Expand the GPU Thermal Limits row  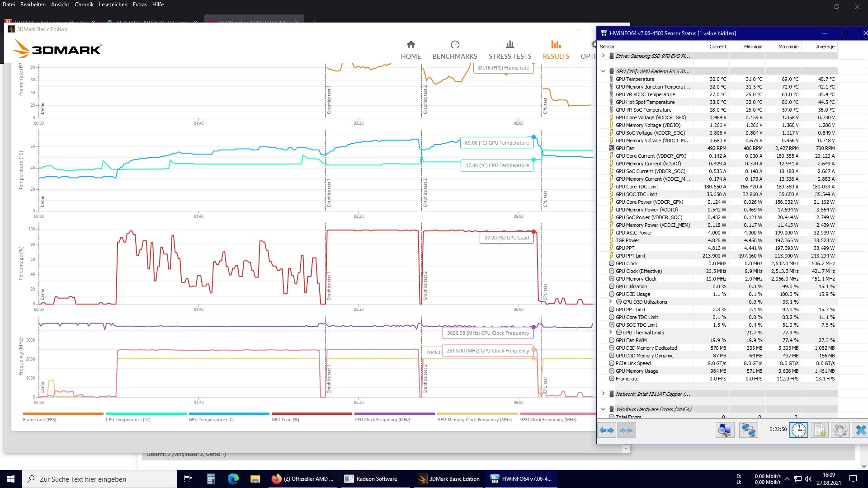tap(611, 333)
